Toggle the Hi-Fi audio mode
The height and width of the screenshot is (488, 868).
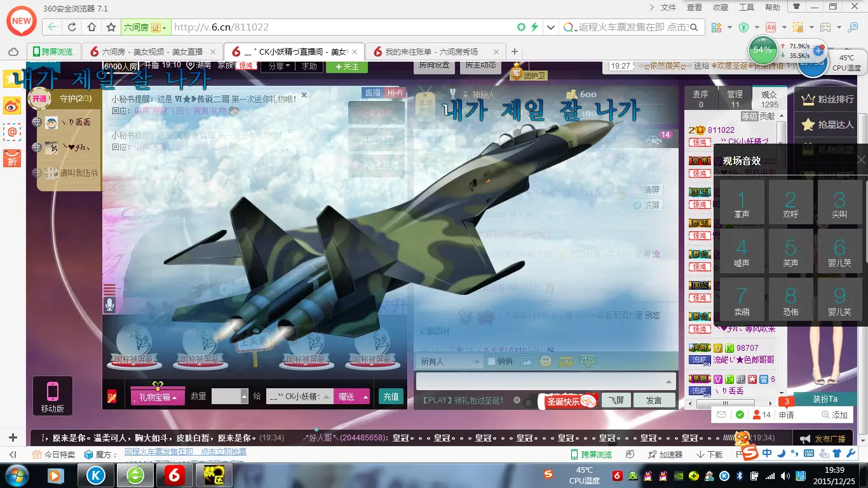[395, 93]
